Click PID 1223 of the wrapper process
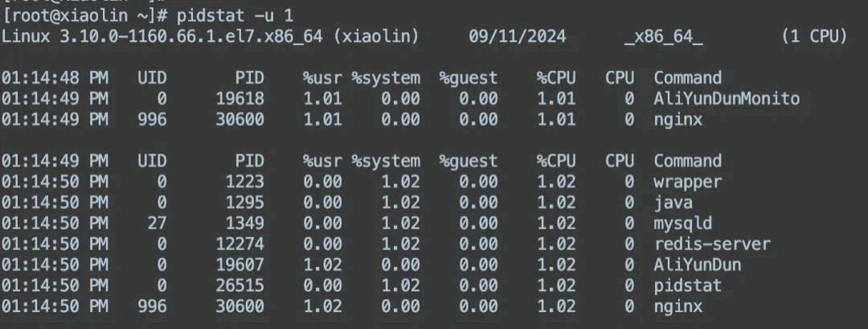Viewport: 868px width, 329px height. tap(244, 182)
